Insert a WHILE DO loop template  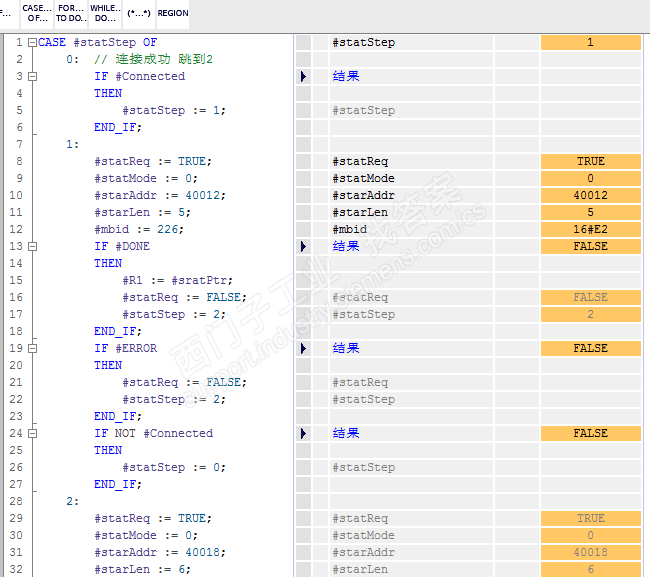pyautogui.click(x=105, y=13)
